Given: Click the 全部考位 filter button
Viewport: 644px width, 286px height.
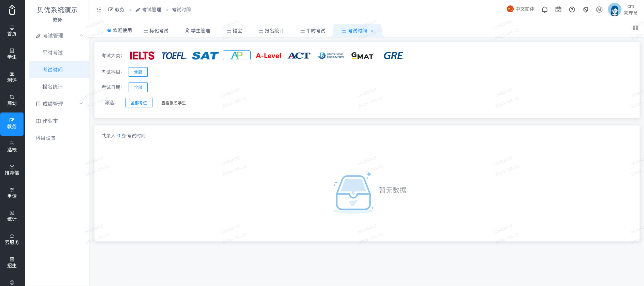Looking at the screenshot, I should 139,103.
